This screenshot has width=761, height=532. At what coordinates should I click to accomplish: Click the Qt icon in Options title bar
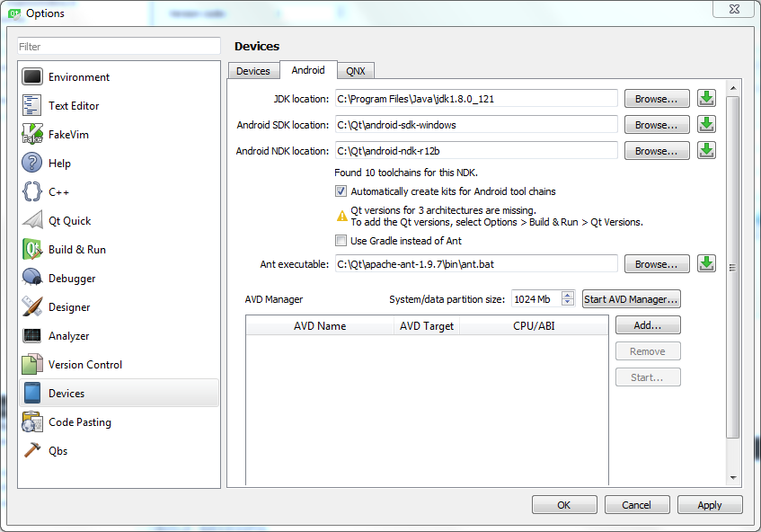(14, 13)
